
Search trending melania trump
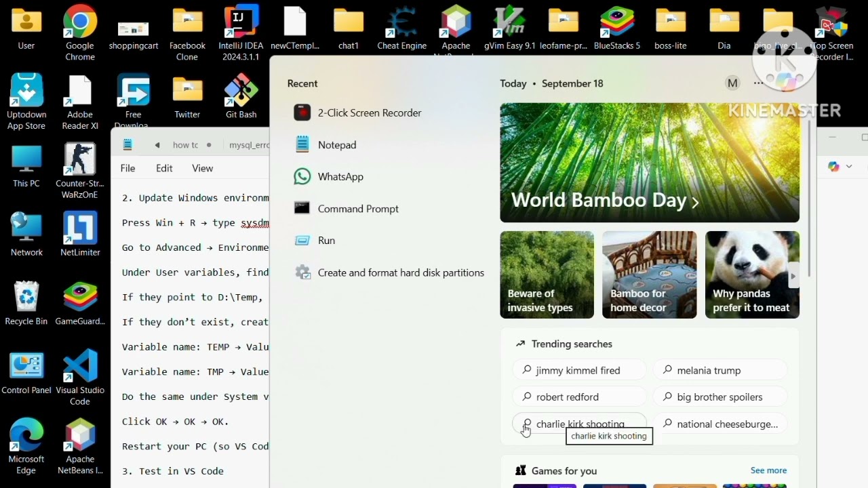point(720,370)
